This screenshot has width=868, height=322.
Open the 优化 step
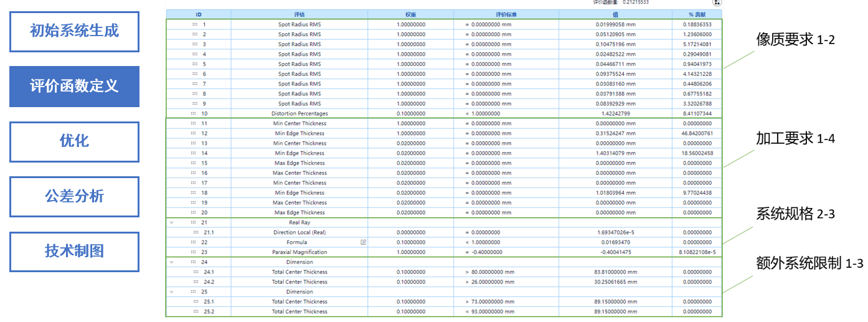point(74,141)
